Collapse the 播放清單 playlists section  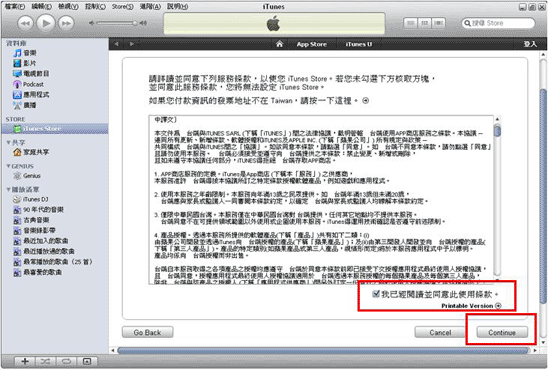tap(8, 189)
